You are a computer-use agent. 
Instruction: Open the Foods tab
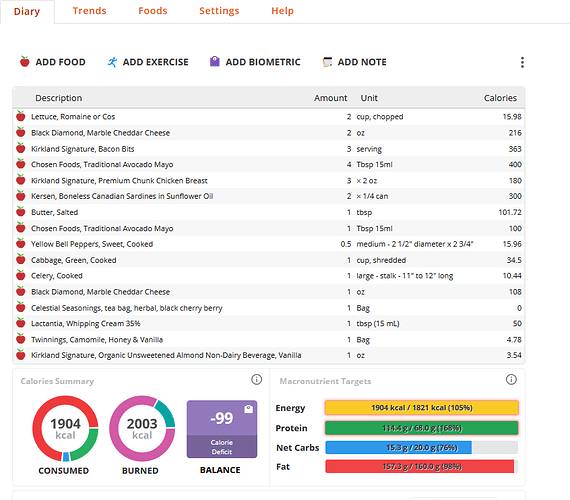point(153,11)
